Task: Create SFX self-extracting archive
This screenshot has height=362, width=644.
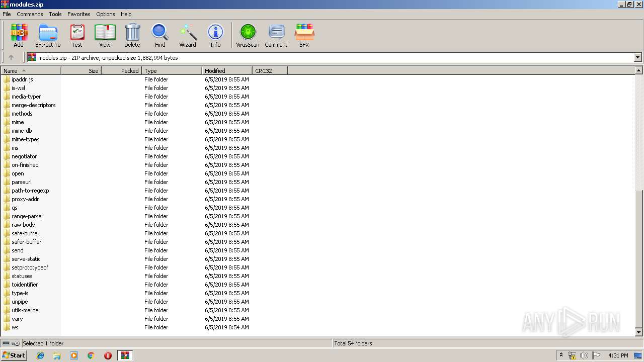Action: [304, 35]
